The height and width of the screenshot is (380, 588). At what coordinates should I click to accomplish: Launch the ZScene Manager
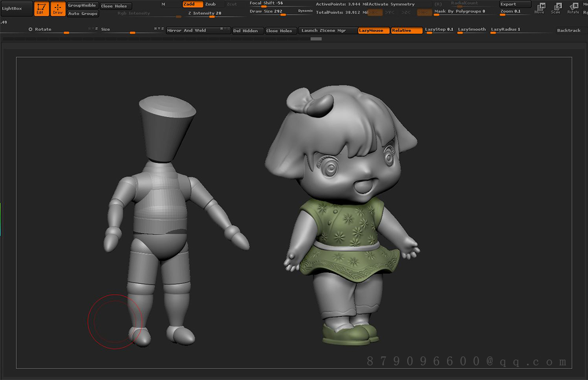pyautogui.click(x=326, y=30)
